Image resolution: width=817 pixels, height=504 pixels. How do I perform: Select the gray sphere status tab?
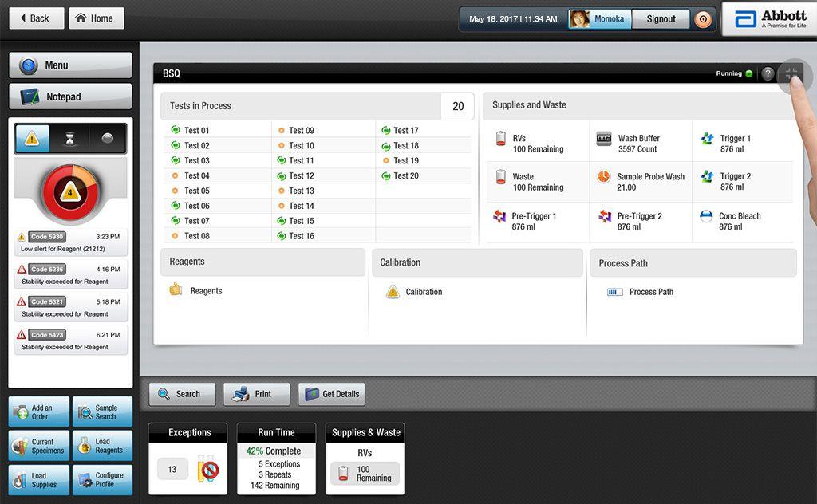(x=108, y=139)
